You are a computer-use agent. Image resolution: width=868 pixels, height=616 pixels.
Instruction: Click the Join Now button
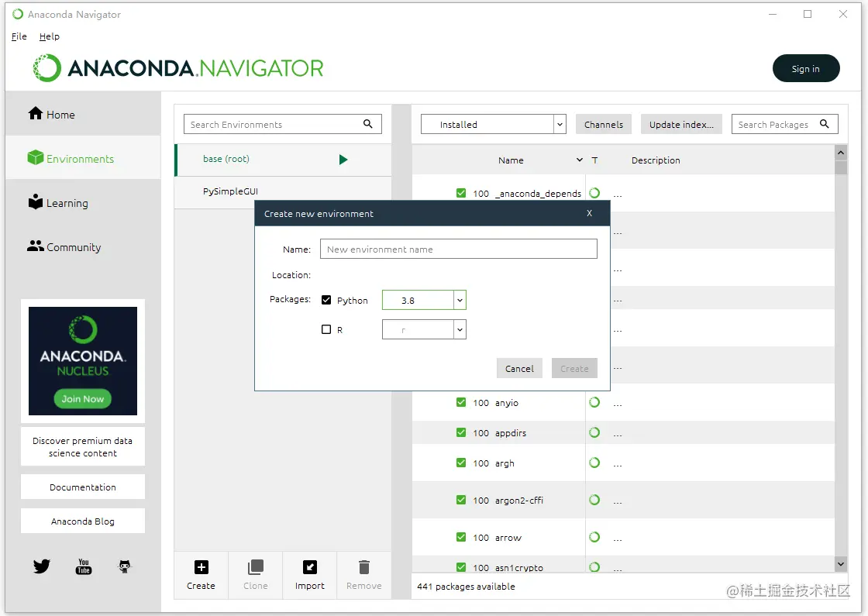click(x=82, y=398)
